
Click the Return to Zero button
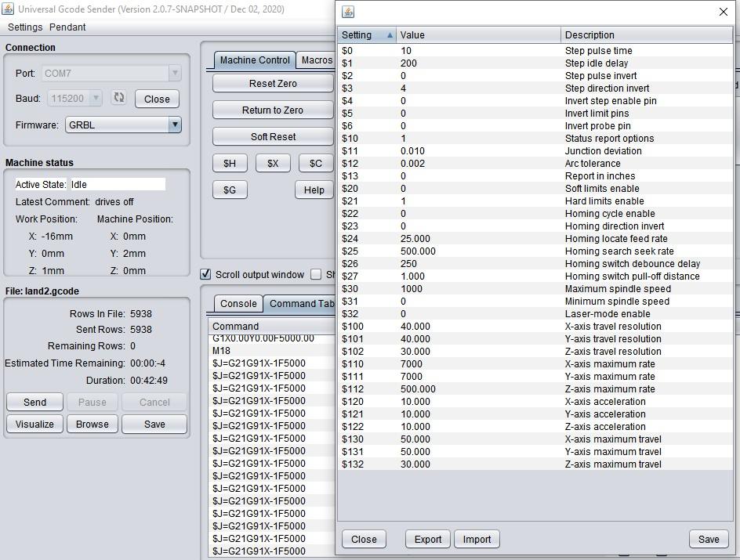coord(273,110)
